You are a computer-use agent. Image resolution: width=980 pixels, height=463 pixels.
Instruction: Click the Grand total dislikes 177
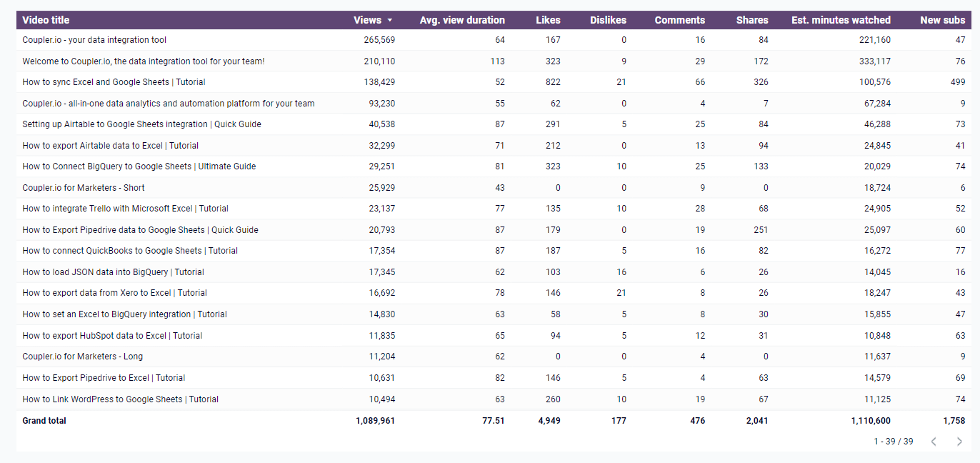619,421
